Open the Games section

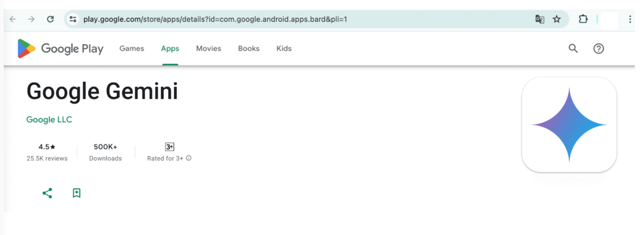point(132,49)
